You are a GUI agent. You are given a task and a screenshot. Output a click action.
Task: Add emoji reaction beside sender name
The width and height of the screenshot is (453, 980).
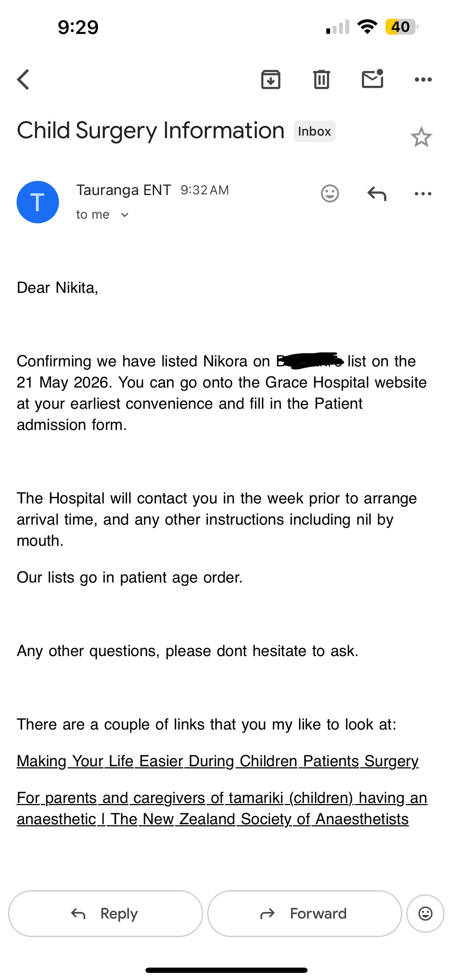pyautogui.click(x=330, y=194)
